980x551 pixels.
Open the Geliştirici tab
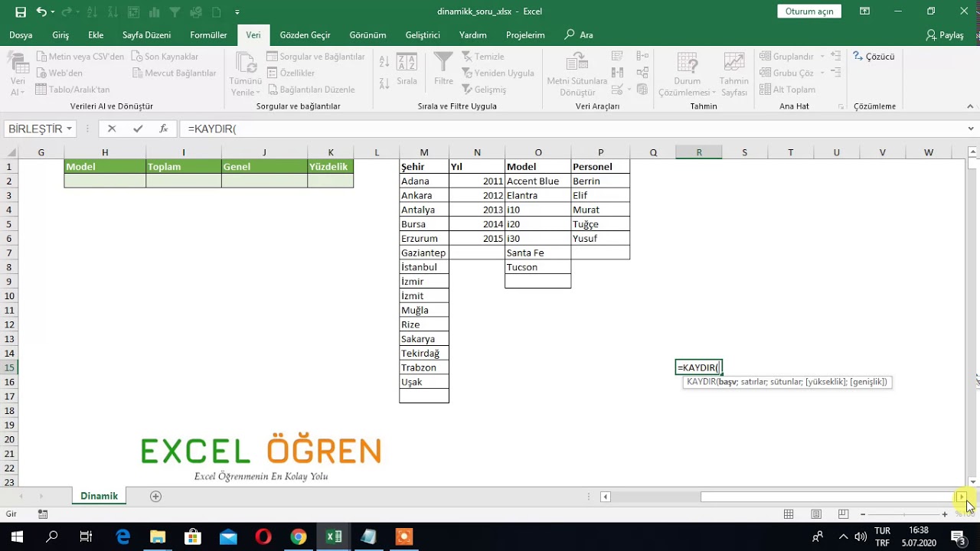coord(423,35)
